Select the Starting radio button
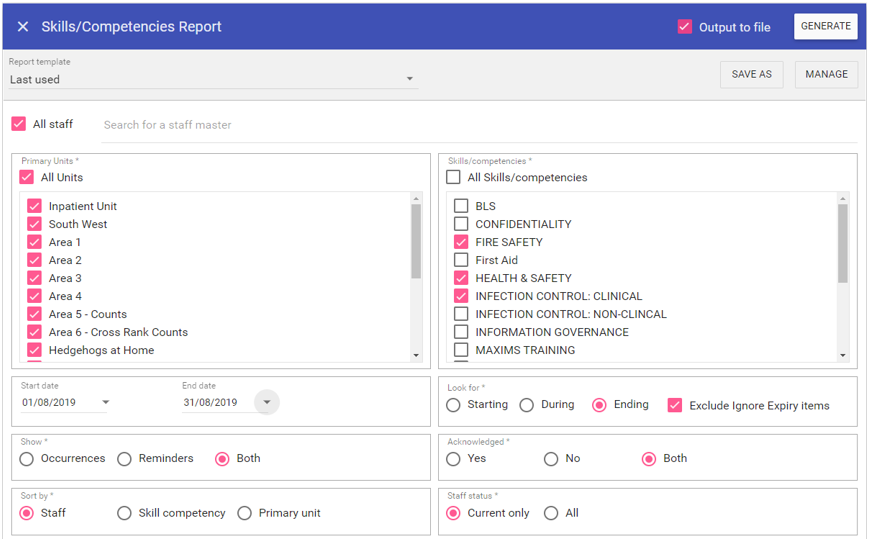This screenshot has width=871, height=541. click(x=454, y=405)
